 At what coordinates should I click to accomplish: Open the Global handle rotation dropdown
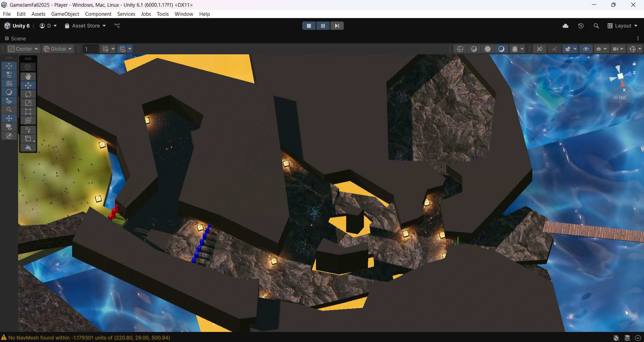pos(58,49)
